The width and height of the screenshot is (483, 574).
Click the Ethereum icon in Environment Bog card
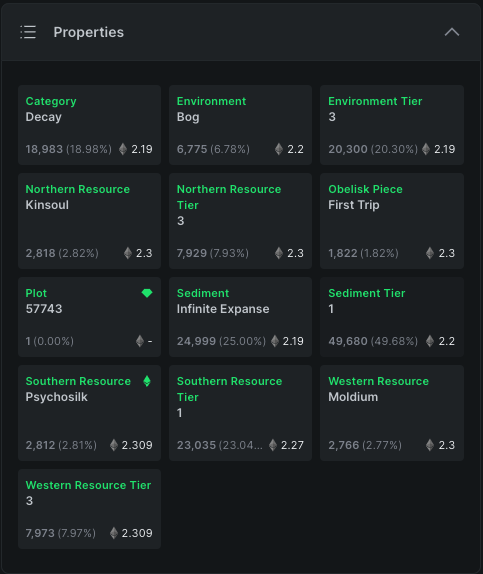pyautogui.click(x=279, y=149)
